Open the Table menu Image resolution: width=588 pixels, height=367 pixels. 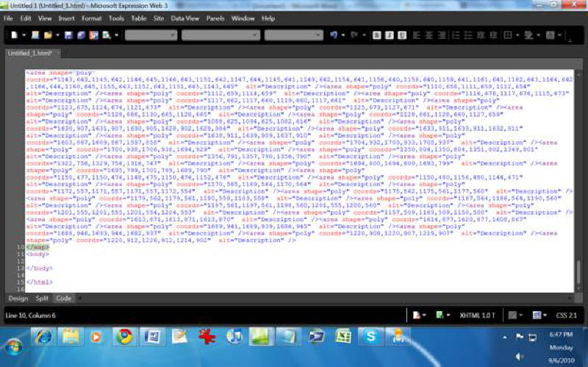tap(138, 18)
